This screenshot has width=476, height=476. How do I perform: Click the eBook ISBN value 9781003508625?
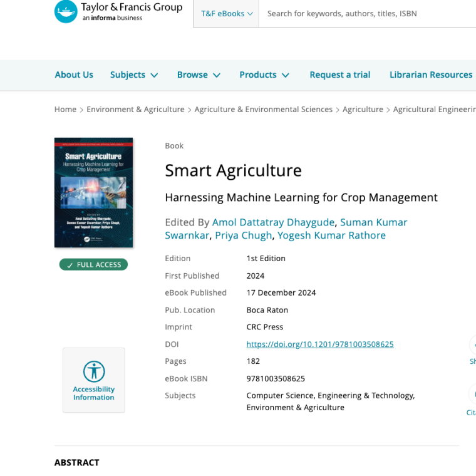[x=276, y=378]
